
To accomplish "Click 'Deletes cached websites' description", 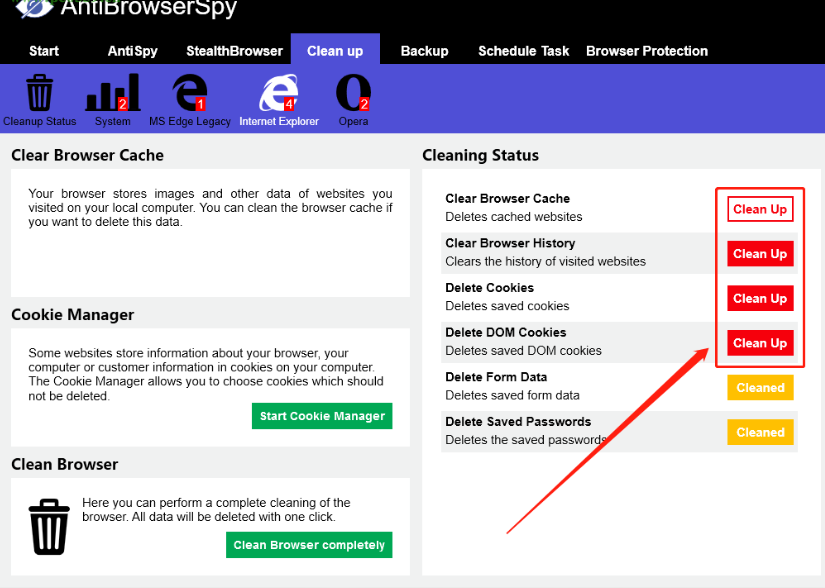I will 514,217.
